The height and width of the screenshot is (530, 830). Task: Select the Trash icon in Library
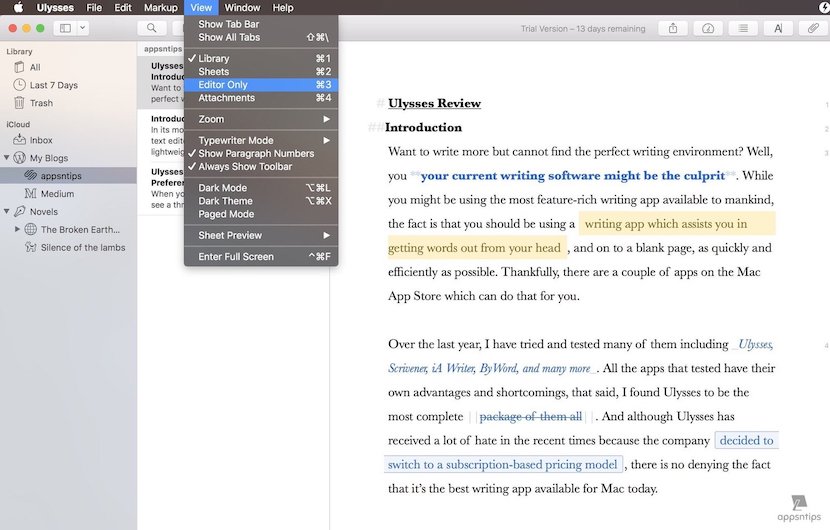[x=20, y=103]
